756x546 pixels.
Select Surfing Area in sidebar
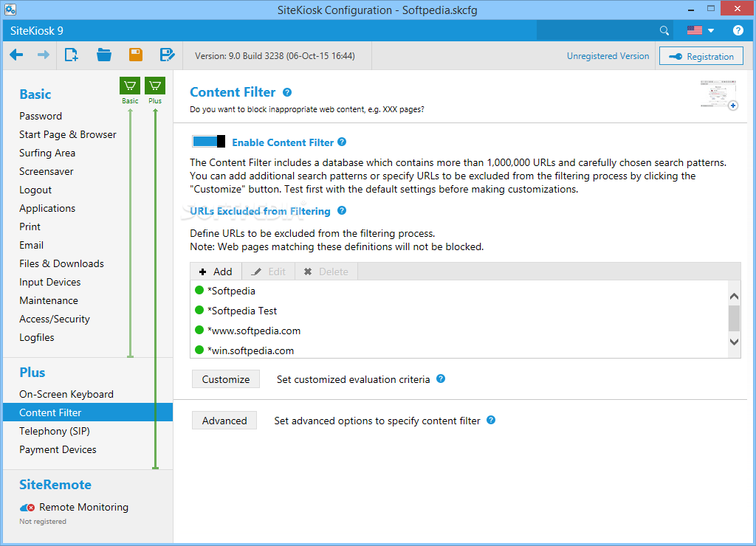coord(47,153)
